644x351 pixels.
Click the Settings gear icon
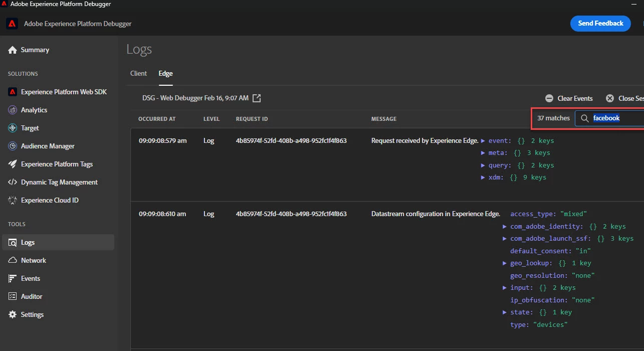point(13,314)
